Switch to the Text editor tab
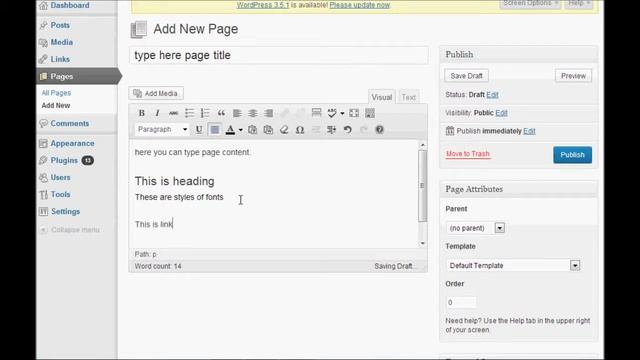 coord(409,97)
